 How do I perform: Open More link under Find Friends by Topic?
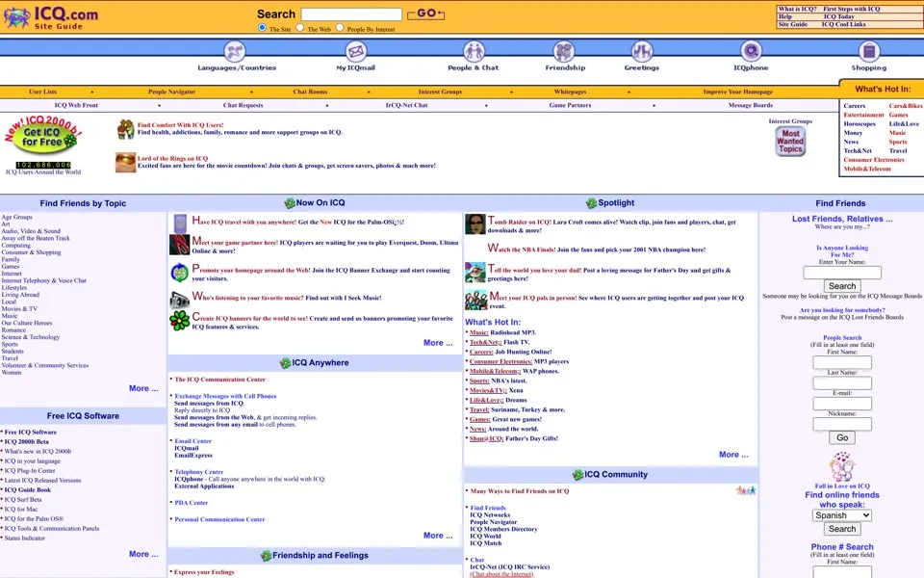[143, 388]
